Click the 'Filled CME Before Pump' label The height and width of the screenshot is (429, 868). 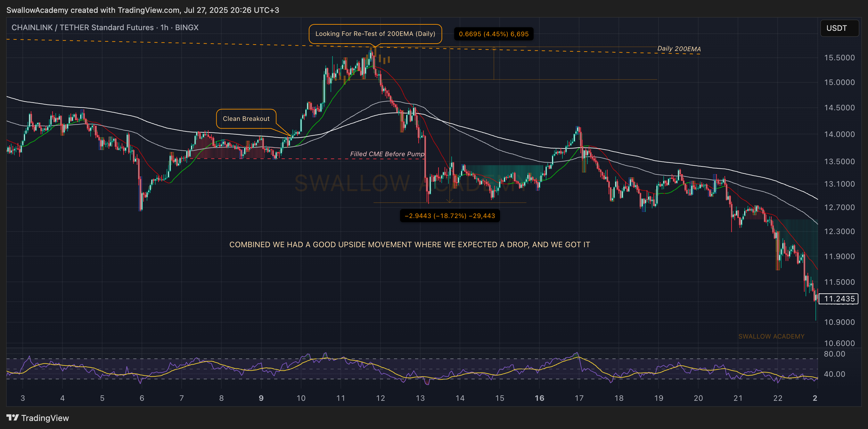387,154
